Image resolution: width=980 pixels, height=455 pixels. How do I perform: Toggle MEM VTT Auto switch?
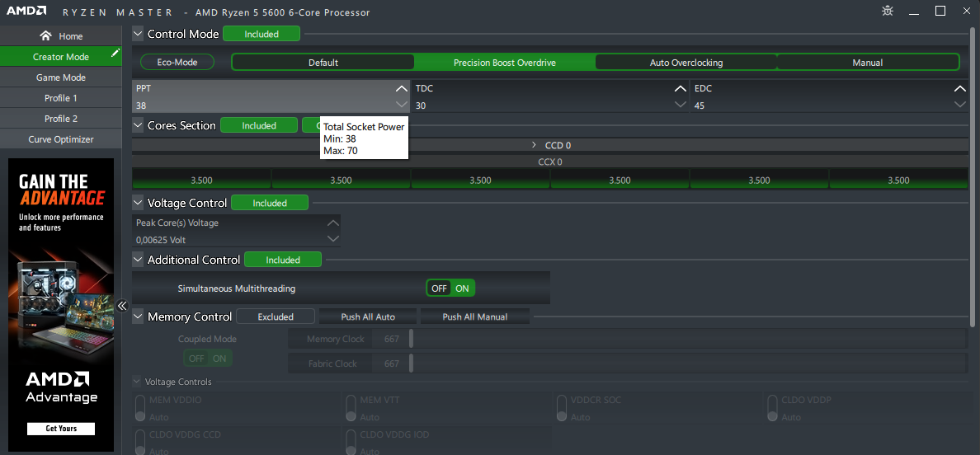click(351, 406)
